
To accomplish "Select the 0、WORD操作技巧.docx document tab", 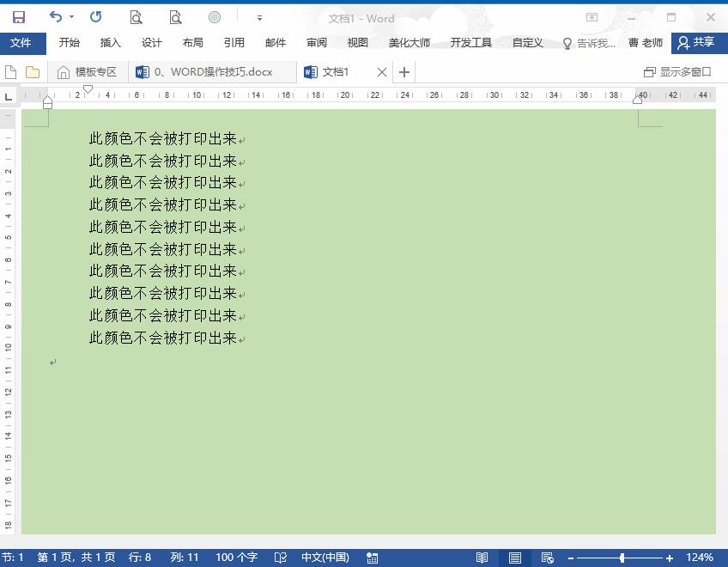I will (209, 72).
